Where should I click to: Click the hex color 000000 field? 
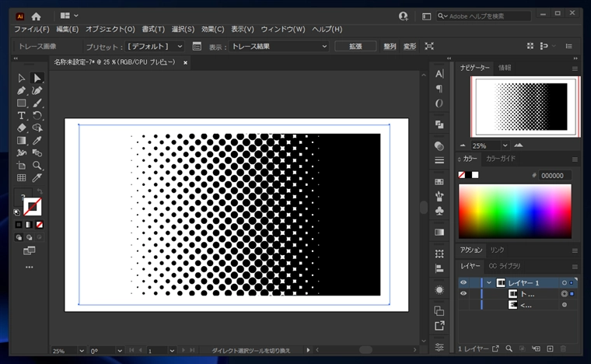tap(554, 175)
